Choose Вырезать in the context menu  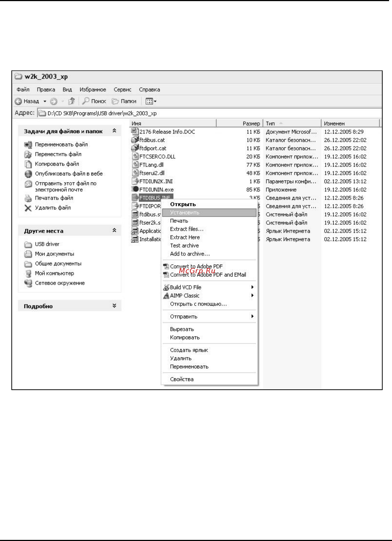[x=209, y=329]
